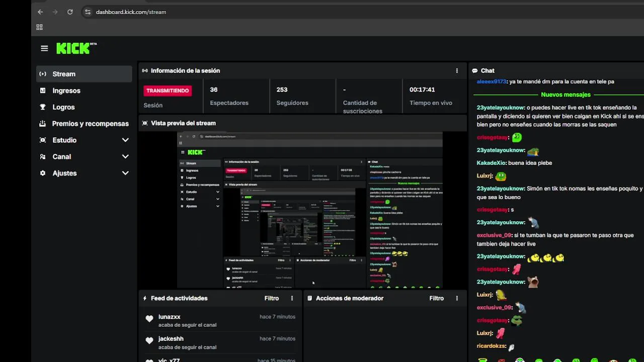The image size is (644, 362).
Task: Open the Ingresos sidebar item
Action: [84, 90]
